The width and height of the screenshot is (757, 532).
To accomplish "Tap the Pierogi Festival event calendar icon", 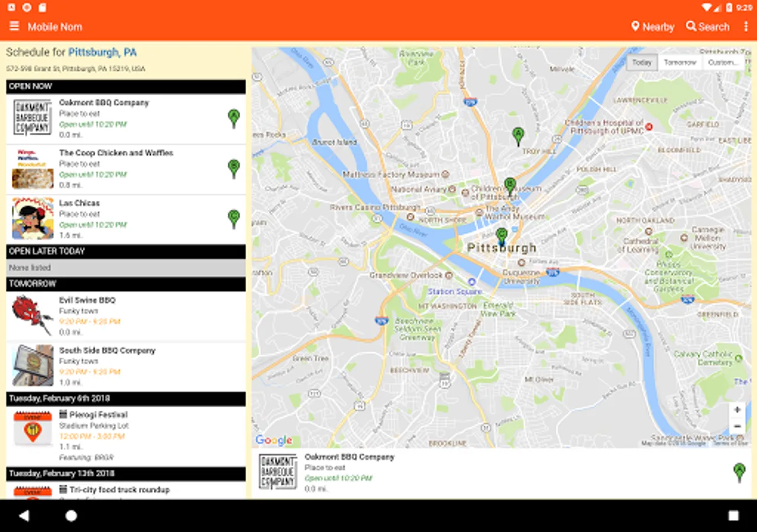I will 33,429.
